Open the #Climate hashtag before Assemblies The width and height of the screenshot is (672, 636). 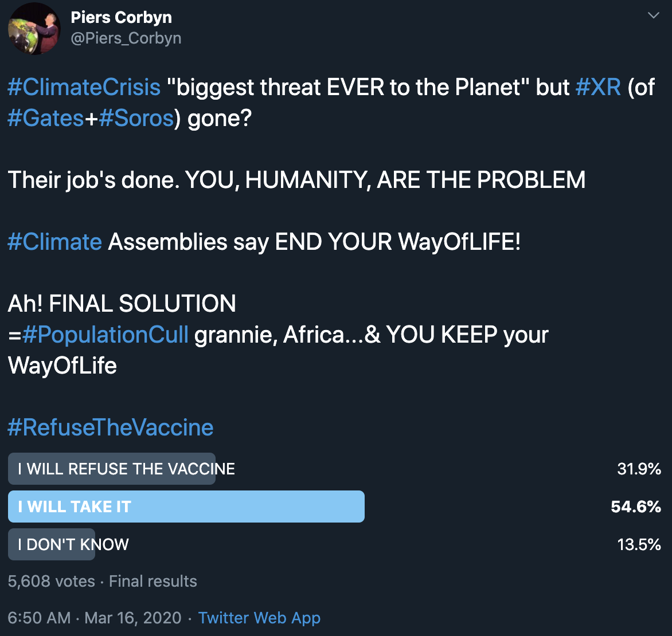click(x=55, y=242)
